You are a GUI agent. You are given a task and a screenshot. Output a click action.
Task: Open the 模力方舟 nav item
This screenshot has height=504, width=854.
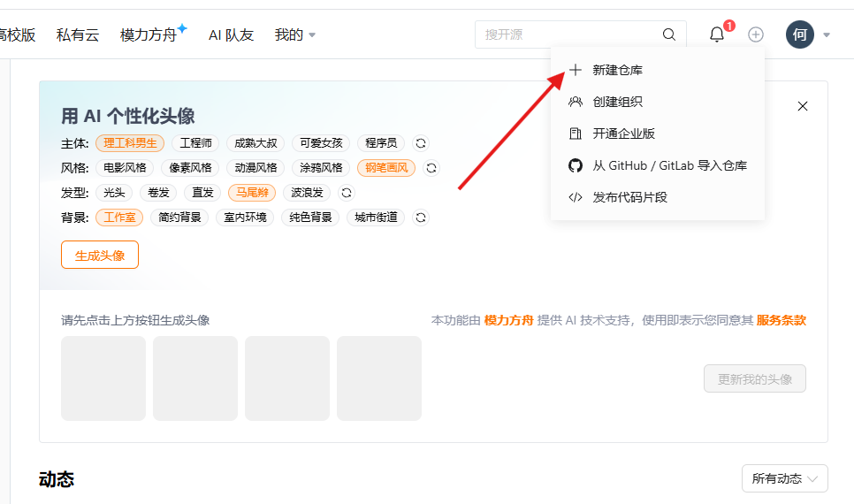pos(149,34)
